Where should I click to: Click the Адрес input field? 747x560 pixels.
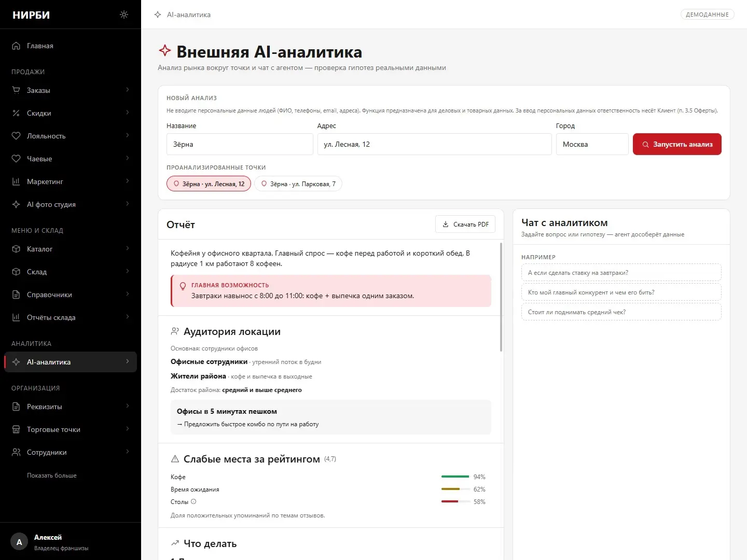(434, 144)
